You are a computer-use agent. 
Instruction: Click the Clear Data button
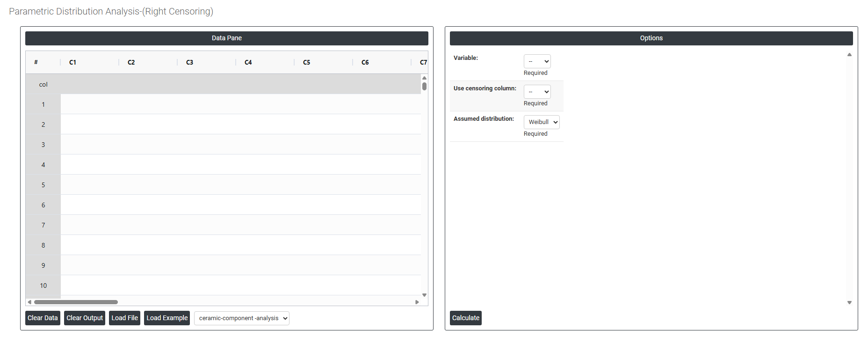tap(43, 318)
